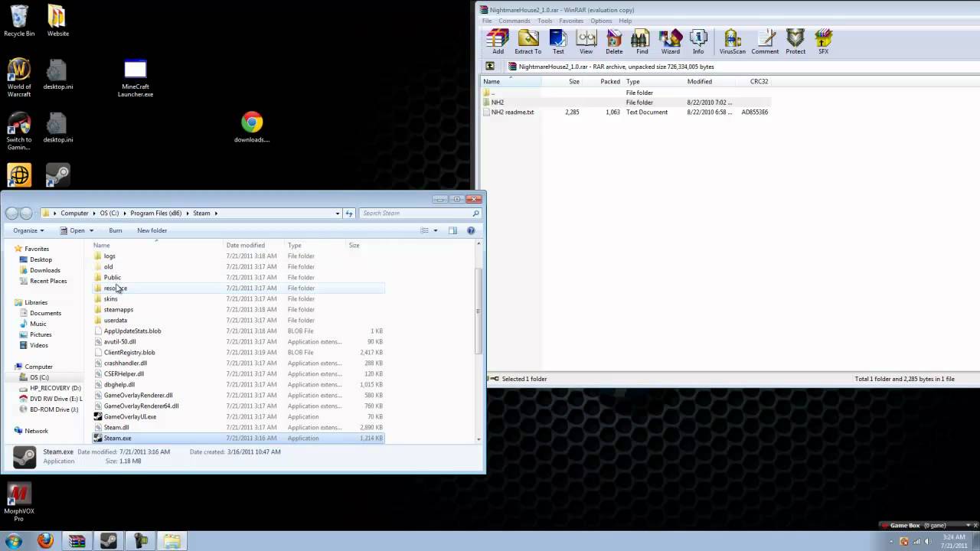Open the address bar history dropdown
The image size is (980, 551).
point(338,214)
